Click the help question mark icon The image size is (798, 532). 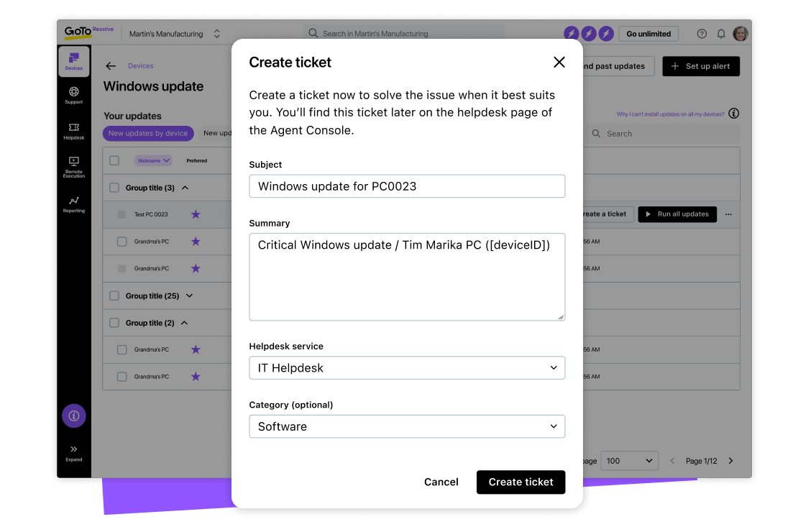coord(702,33)
